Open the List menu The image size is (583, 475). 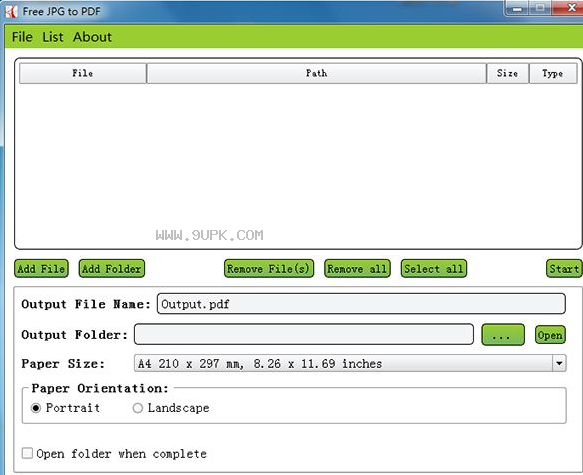coord(53,37)
